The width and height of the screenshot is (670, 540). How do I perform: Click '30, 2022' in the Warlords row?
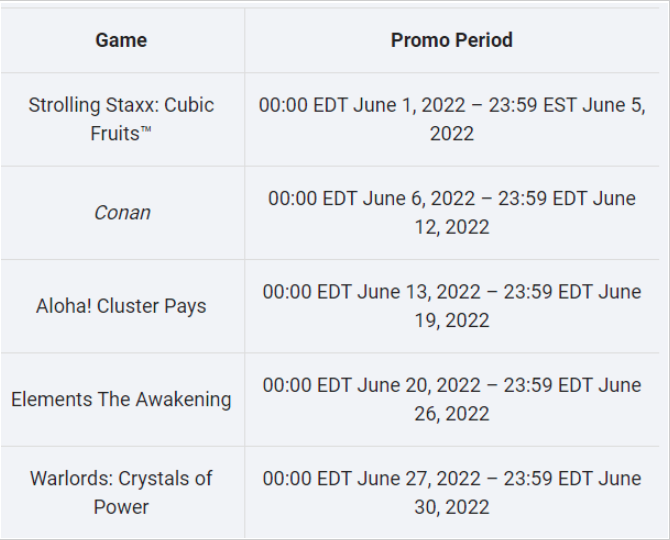(x=452, y=507)
